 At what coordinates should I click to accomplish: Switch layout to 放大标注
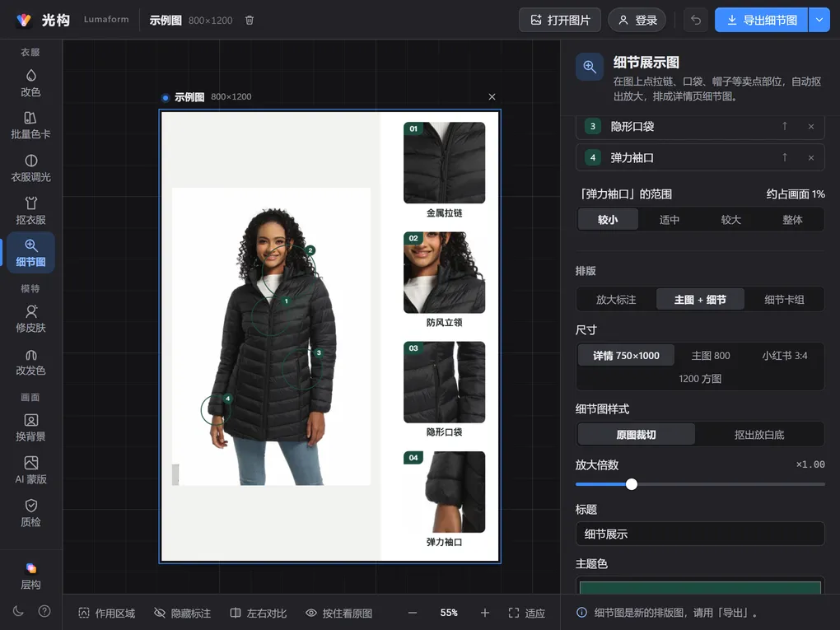(616, 300)
